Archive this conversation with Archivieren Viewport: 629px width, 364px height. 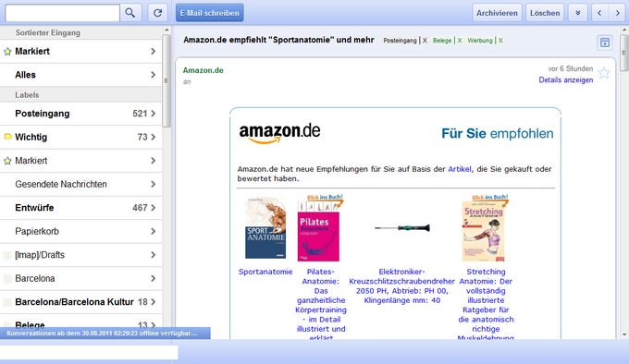tap(497, 13)
